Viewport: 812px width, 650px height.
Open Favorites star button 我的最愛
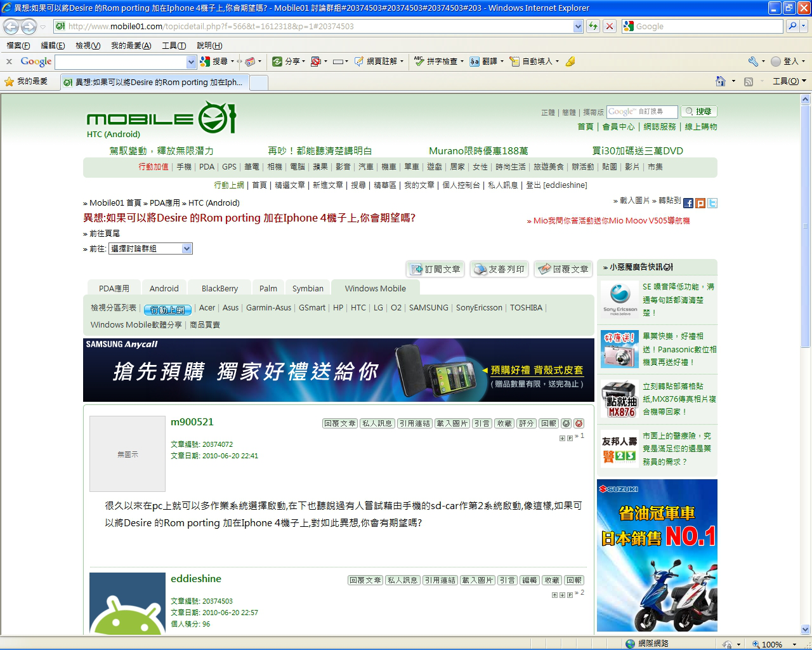[26, 82]
